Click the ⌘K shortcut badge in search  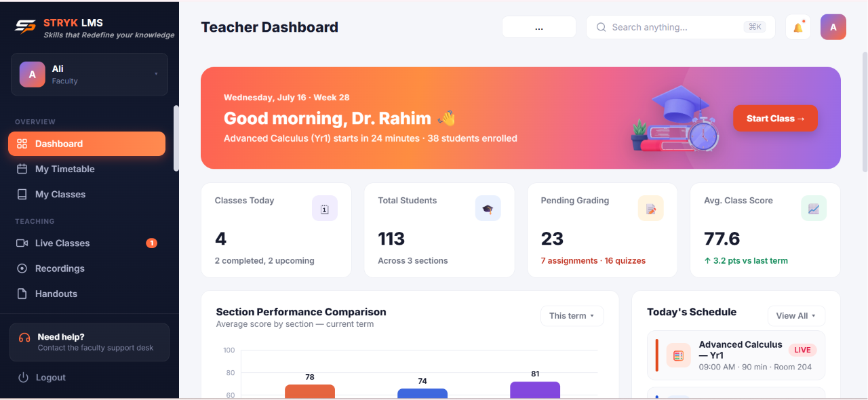(754, 27)
